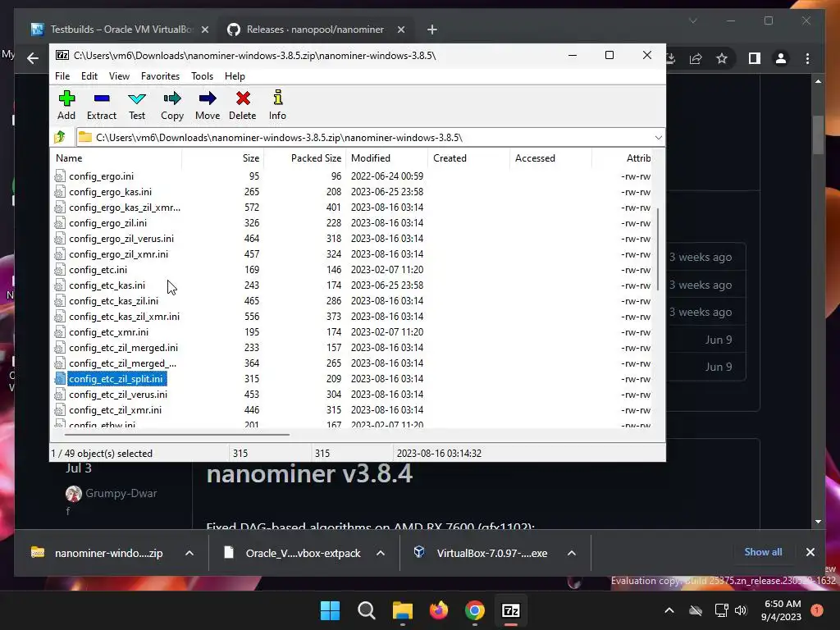Open Chrome profile avatar icon

click(x=781, y=58)
